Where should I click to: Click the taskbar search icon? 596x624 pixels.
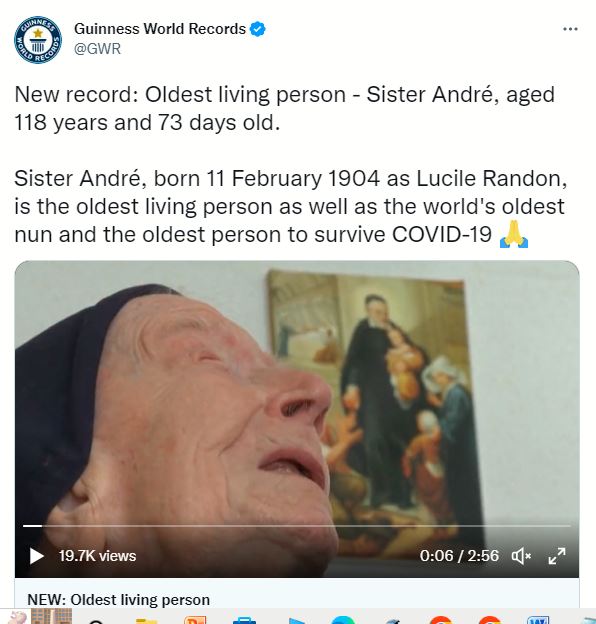tap(97, 621)
